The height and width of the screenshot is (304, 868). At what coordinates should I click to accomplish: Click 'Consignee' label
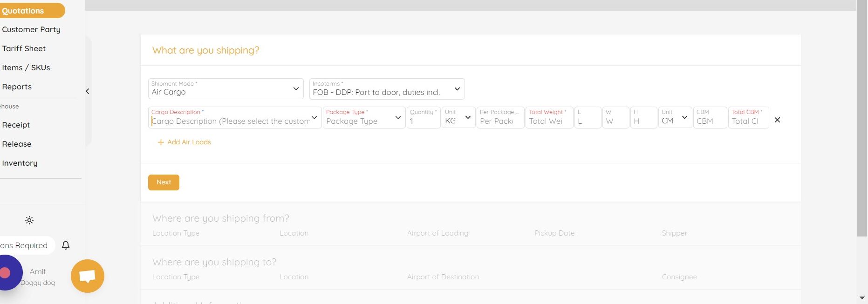pyautogui.click(x=679, y=277)
